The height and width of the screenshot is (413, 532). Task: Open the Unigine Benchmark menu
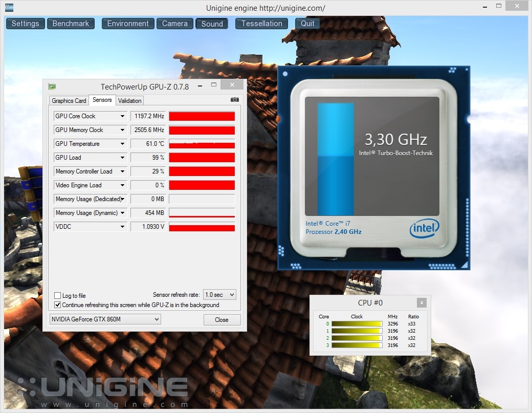click(x=71, y=24)
